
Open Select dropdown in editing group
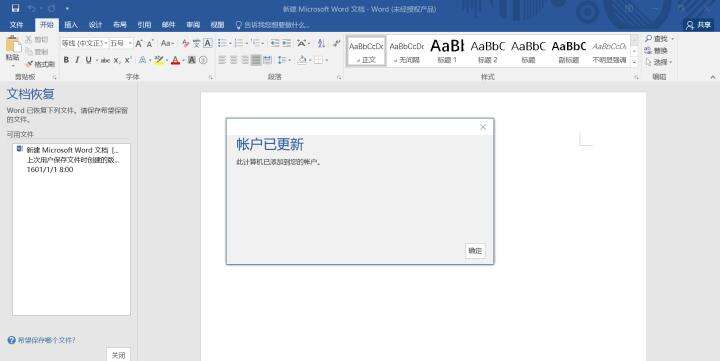670,62
